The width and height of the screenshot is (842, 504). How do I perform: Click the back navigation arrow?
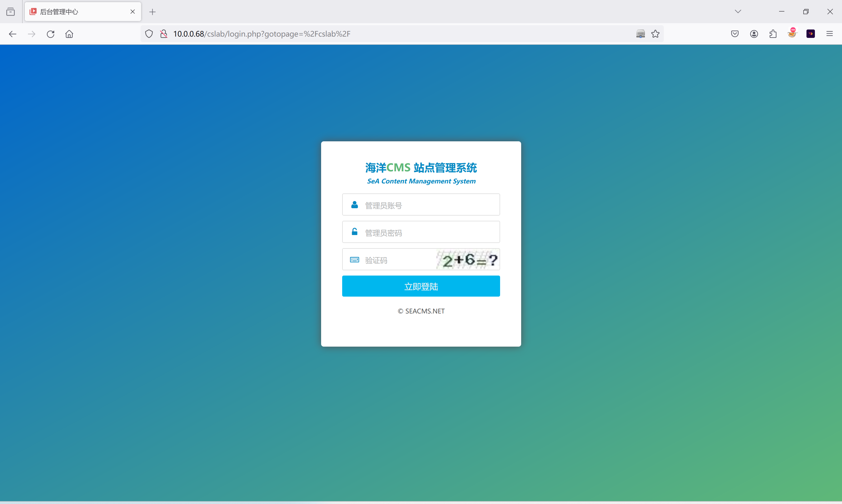[x=13, y=34]
